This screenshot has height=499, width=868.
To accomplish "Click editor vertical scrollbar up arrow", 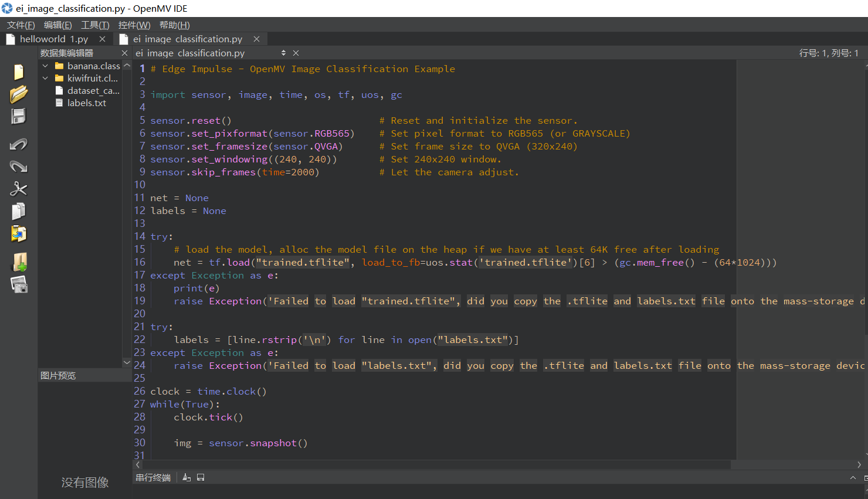I will point(866,65).
